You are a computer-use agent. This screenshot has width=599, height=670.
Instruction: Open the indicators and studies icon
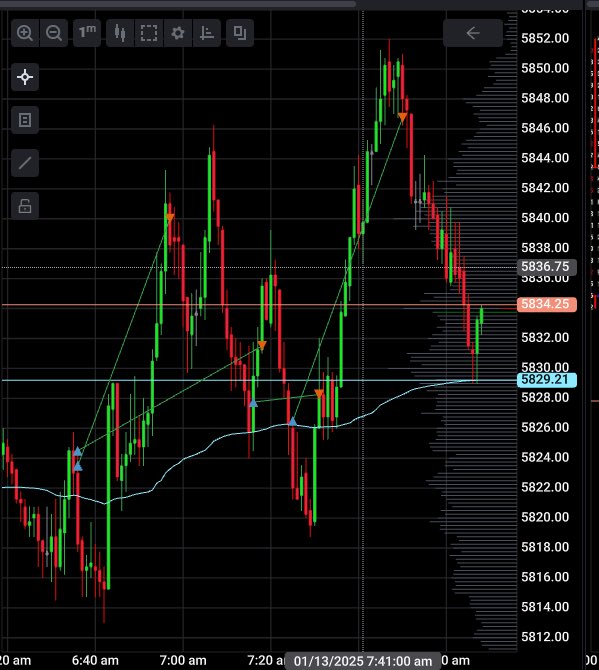point(207,33)
